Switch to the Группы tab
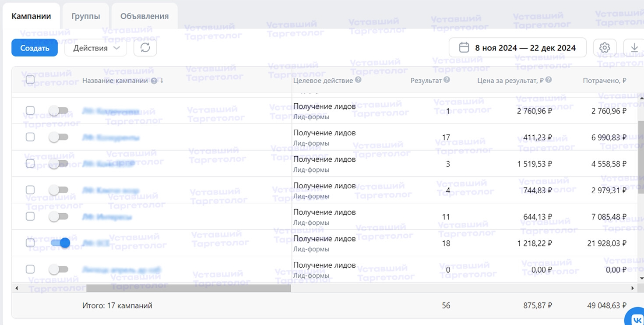 (x=86, y=16)
